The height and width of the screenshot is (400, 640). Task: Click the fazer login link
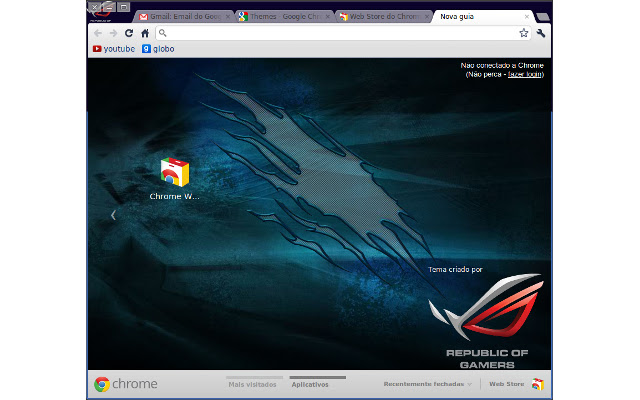pyautogui.click(x=525, y=74)
